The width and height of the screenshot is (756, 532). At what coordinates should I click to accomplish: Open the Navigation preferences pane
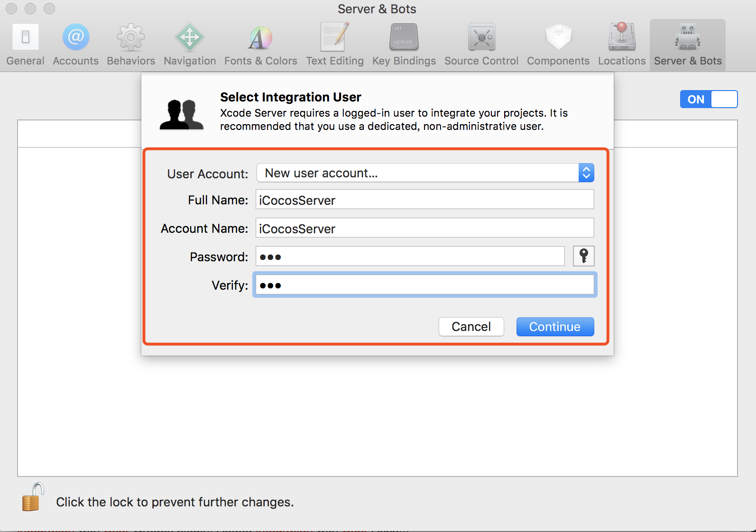point(190,45)
